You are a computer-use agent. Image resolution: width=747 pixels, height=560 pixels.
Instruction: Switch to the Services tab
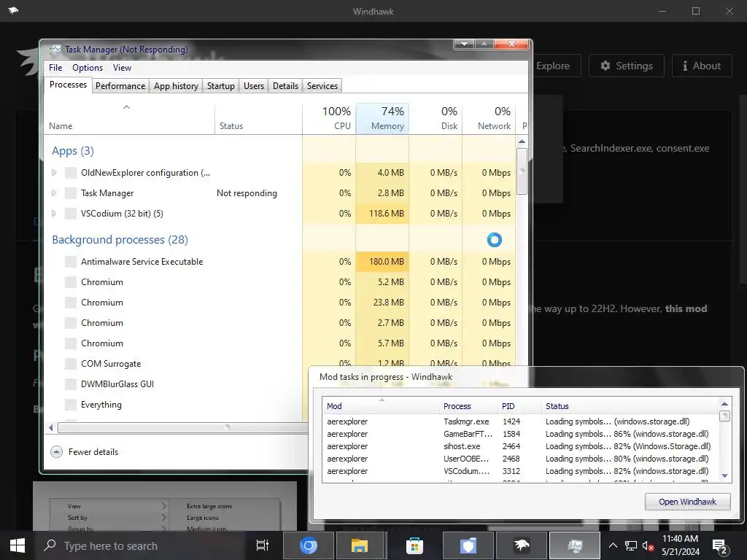322,86
